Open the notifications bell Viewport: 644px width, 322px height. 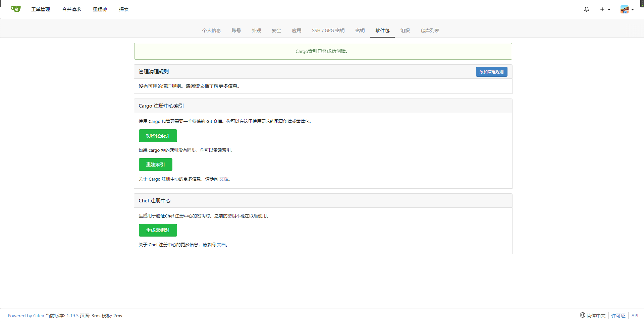coord(586,9)
